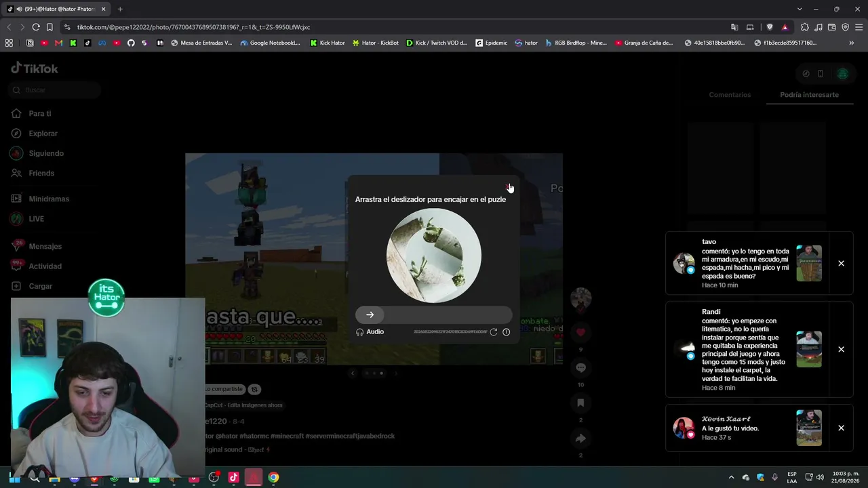Bookmark the post to favorites
Image resolution: width=868 pixels, height=488 pixels.
tap(580, 403)
